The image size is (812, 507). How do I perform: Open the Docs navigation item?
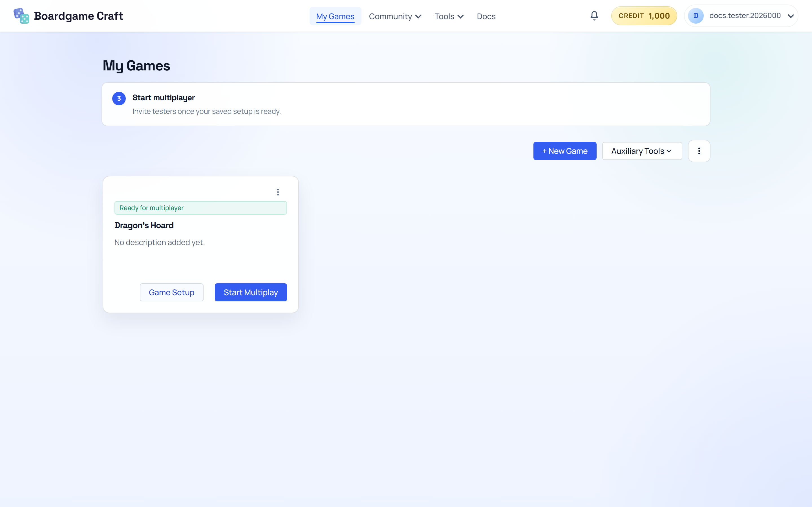pyautogui.click(x=486, y=16)
